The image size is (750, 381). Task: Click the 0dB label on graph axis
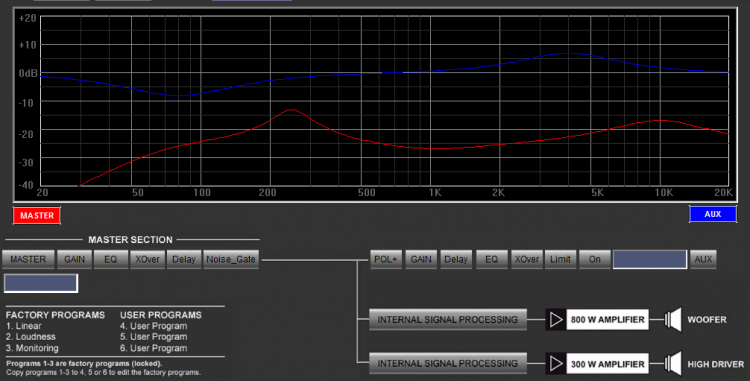(x=28, y=74)
